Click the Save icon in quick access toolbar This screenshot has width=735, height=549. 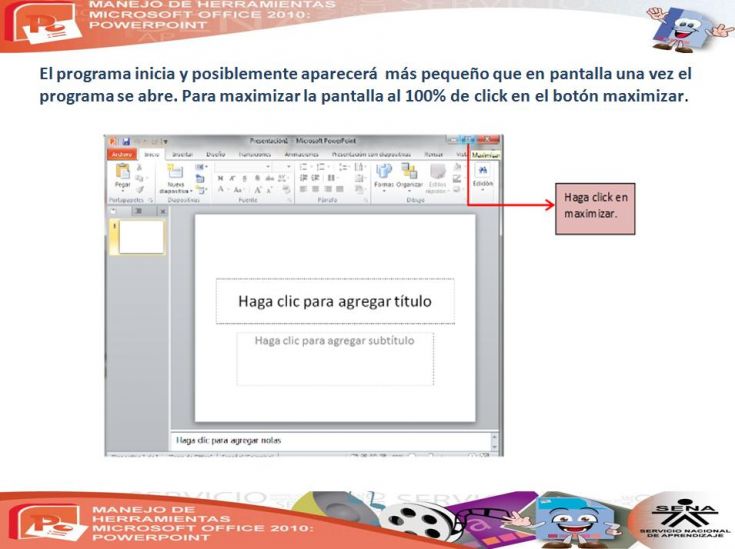126,142
